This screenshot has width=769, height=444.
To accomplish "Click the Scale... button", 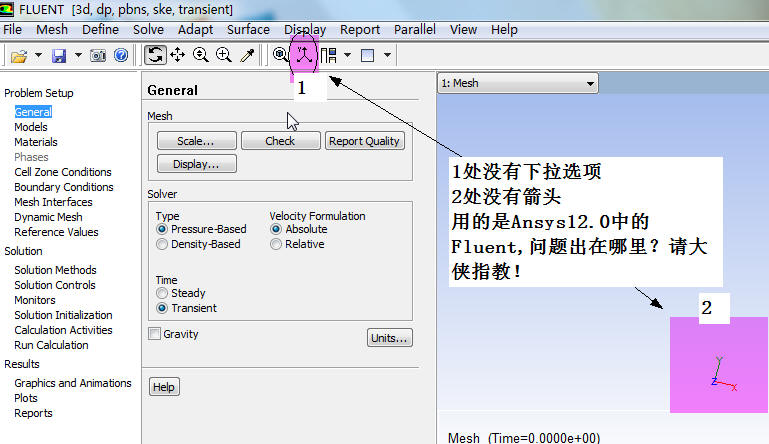I will point(197,141).
